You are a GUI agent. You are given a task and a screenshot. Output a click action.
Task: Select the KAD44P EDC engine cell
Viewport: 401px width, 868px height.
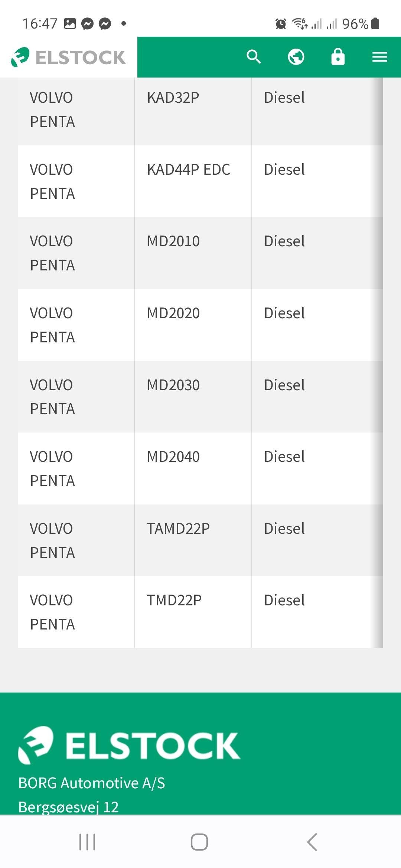192,181
